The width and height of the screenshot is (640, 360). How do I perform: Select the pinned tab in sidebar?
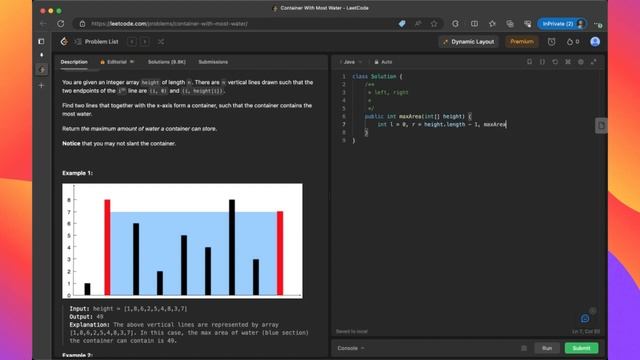tap(42, 55)
